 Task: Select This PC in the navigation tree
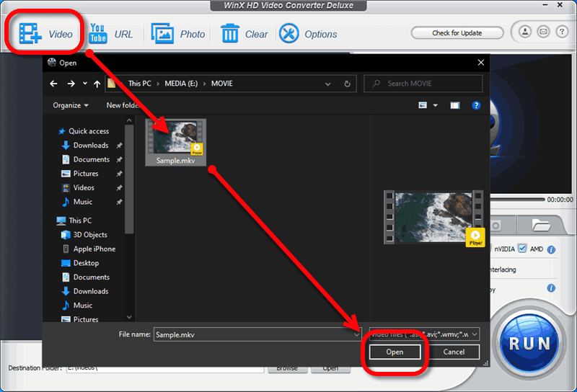[x=74, y=220]
